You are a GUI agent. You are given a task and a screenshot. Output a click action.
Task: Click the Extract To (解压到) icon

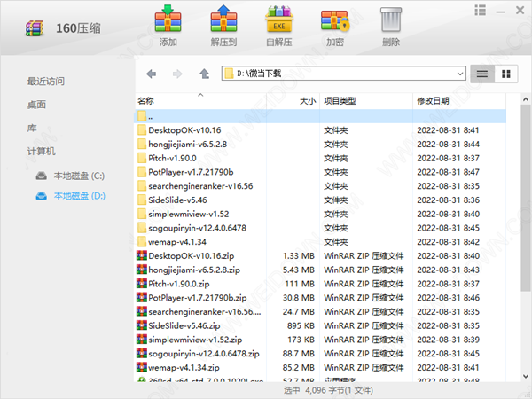pyautogui.click(x=223, y=20)
